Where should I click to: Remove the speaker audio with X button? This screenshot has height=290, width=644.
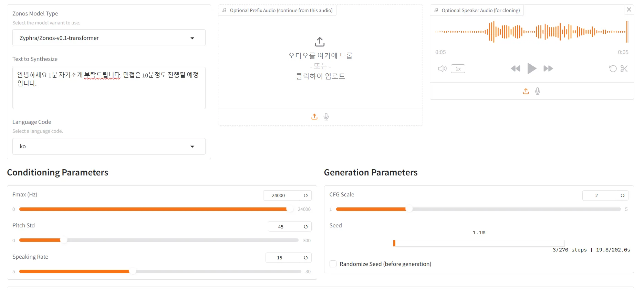[x=629, y=10]
